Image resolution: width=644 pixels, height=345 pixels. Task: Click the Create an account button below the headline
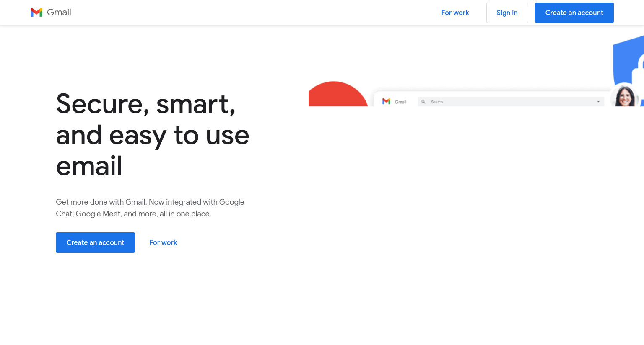pyautogui.click(x=95, y=242)
